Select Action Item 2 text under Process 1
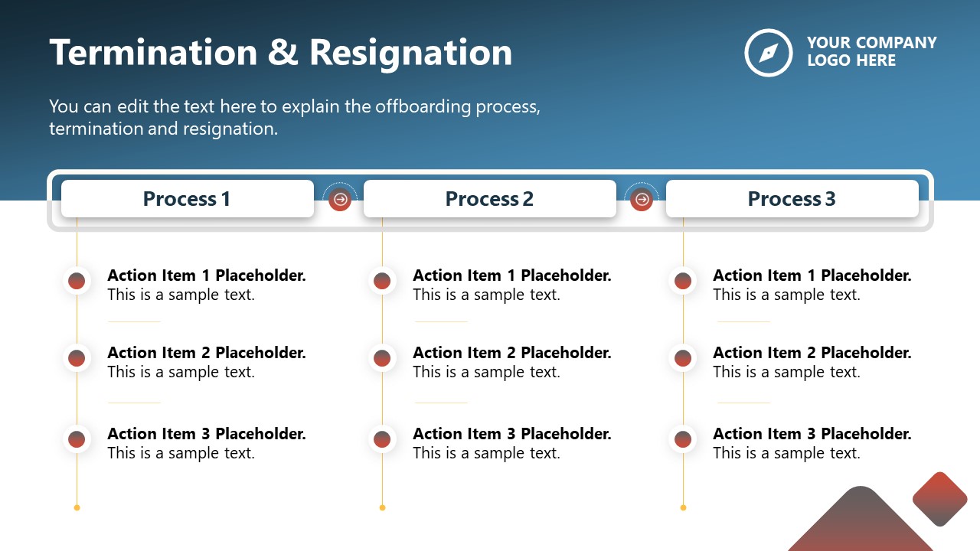 pyautogui.click(x=206, y=362)
